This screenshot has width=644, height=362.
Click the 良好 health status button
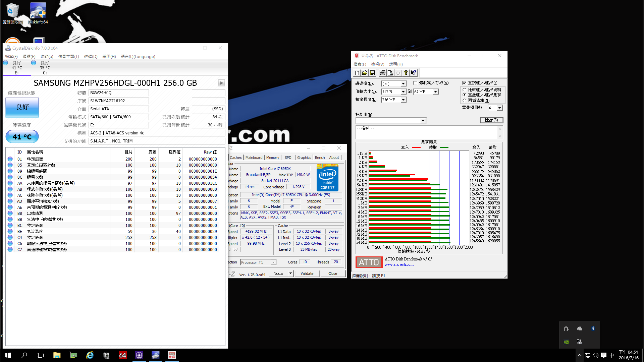(x=22, y=107)
